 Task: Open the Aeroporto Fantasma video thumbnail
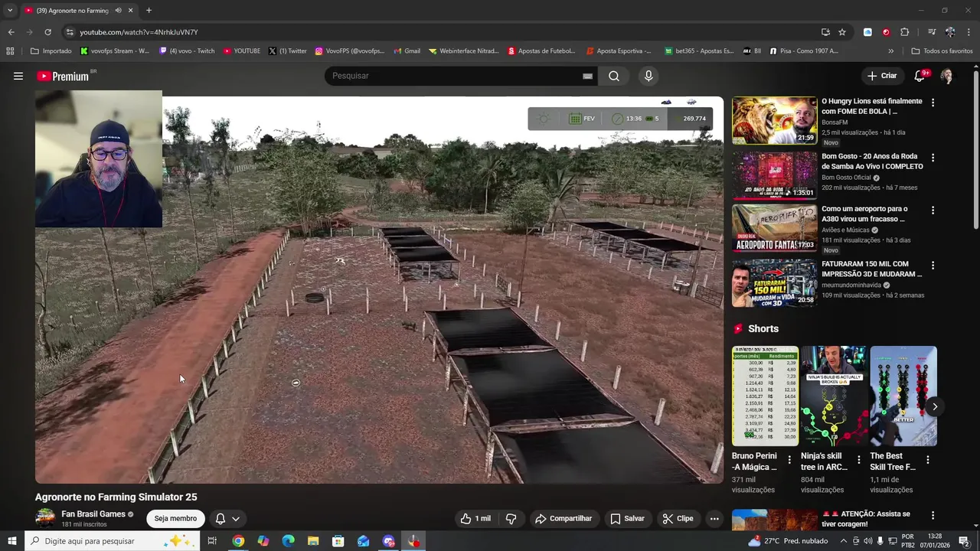pyautogui.click(x=774, y=228)
